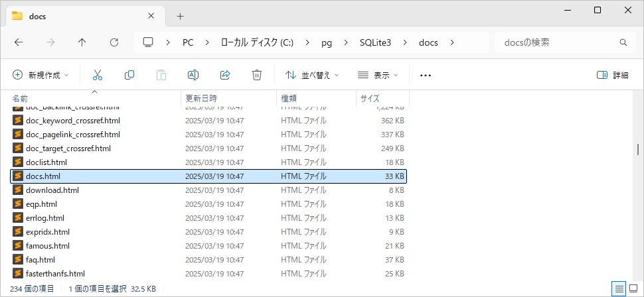Go up one folder level

(82, 42)
